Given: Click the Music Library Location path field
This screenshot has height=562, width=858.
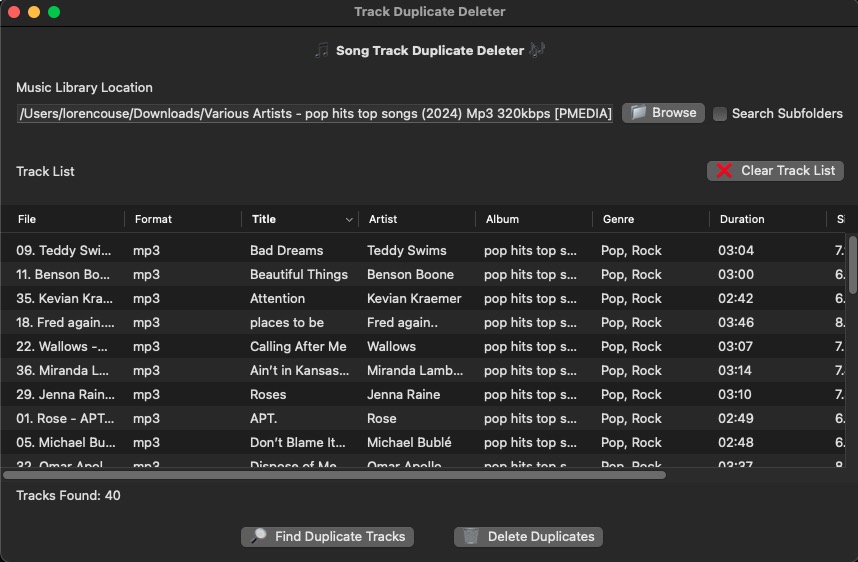Looking at the screenshot, I should 315,113.
